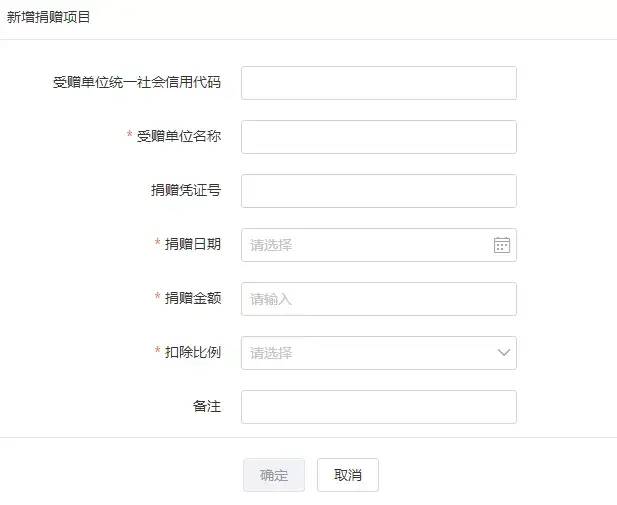Click the 捐赠日期 field label
The image size is (617, 505).
pyautogui.click(x=193, y=244)
